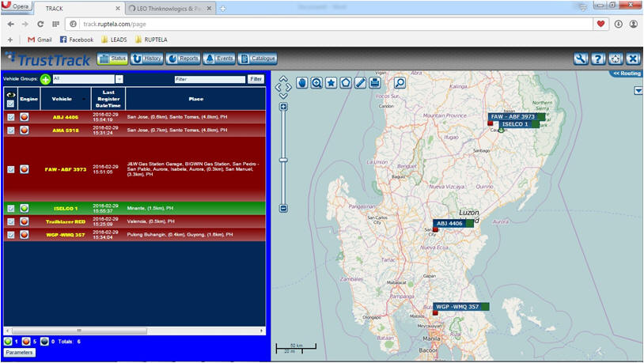Toggle the eye visibility column icon
644x363 pixels.
pyautogui.click(x=10, y=95)
